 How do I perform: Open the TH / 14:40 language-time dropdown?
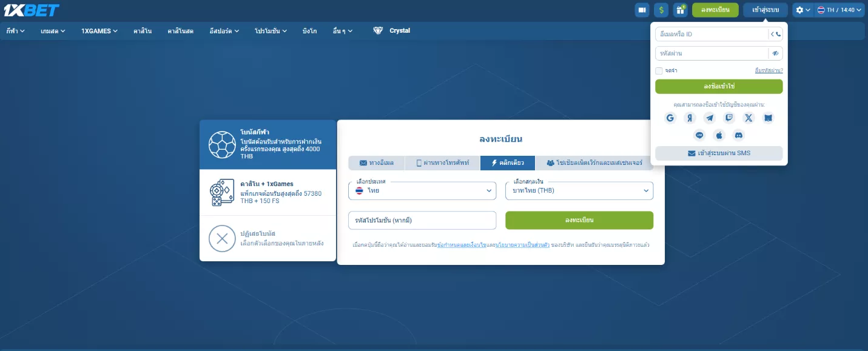click(839, 10)
